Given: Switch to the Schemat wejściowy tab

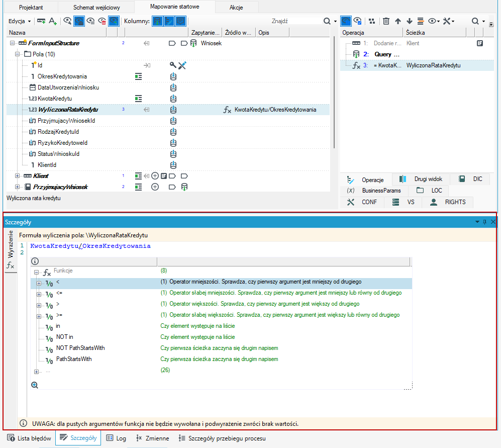Looking at the screenshot, I should [x=96, y=8].
